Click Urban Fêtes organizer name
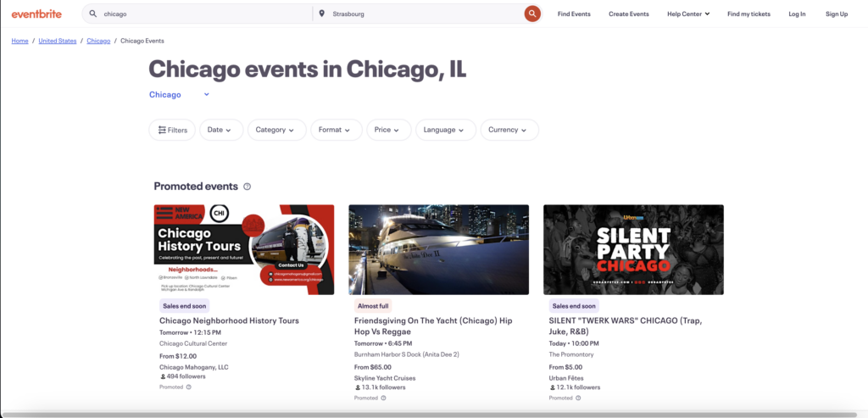Screen dimensions: 868x418 [567, 378]
